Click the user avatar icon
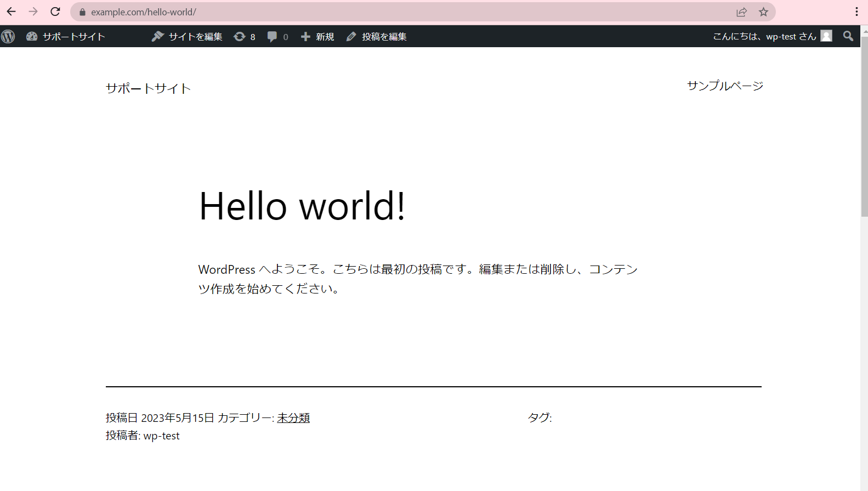This screenshot has width=868, height=491. pyautogui.click(x=826, y=36)
